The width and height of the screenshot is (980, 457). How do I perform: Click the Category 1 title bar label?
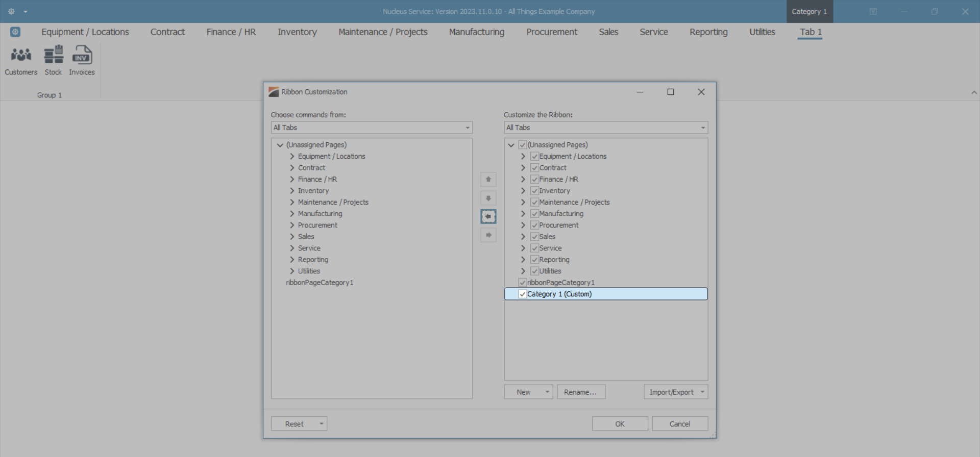click(x=809, y=12)
